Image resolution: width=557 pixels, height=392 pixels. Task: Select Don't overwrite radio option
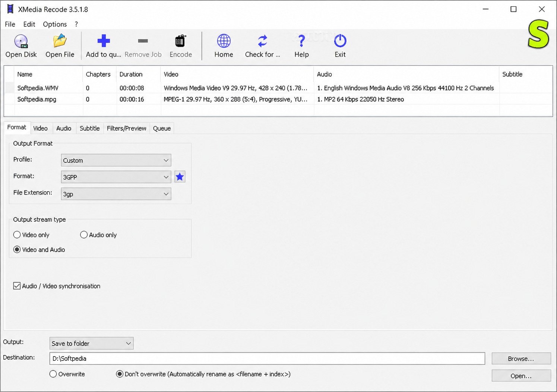pos(120,374)
